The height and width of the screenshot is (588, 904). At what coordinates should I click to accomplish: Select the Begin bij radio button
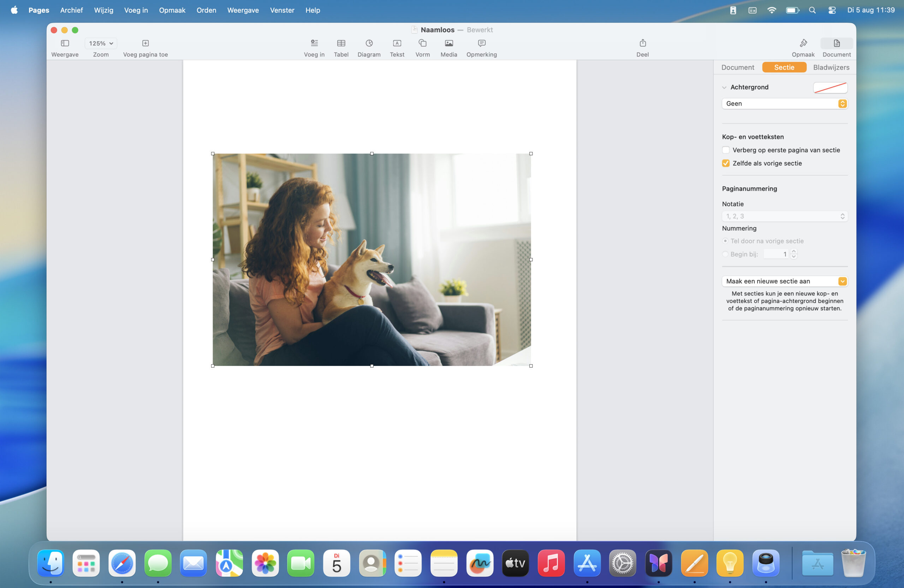[x=725, y=254]
